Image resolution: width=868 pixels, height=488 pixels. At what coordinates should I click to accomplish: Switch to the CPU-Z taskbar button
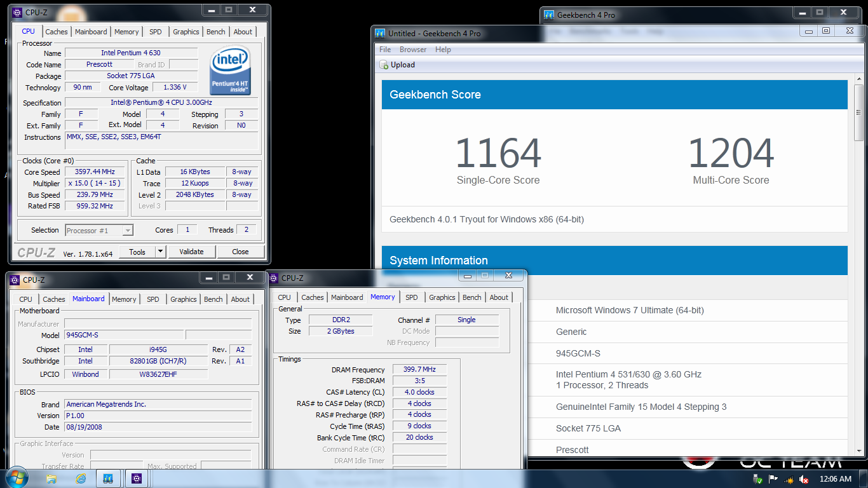click(137, 478)
